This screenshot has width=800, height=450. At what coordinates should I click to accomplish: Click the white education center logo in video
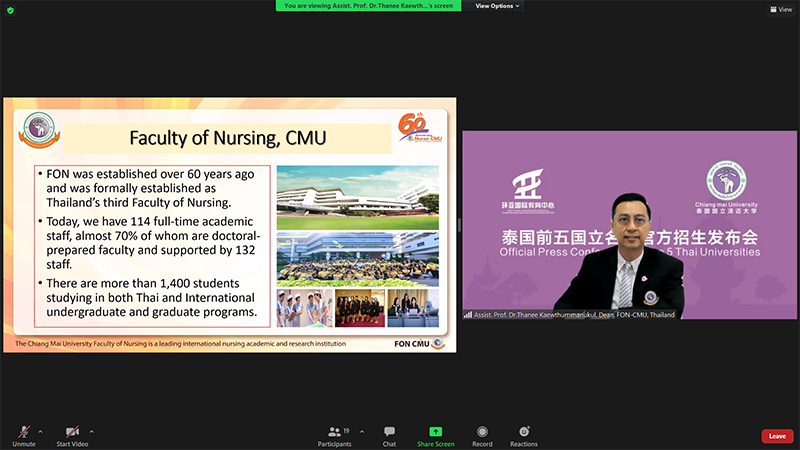[x=528, y=191]
